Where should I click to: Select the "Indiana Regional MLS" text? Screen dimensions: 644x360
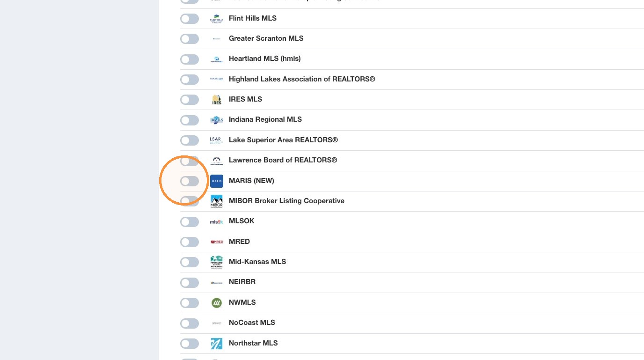pos(265,119)
